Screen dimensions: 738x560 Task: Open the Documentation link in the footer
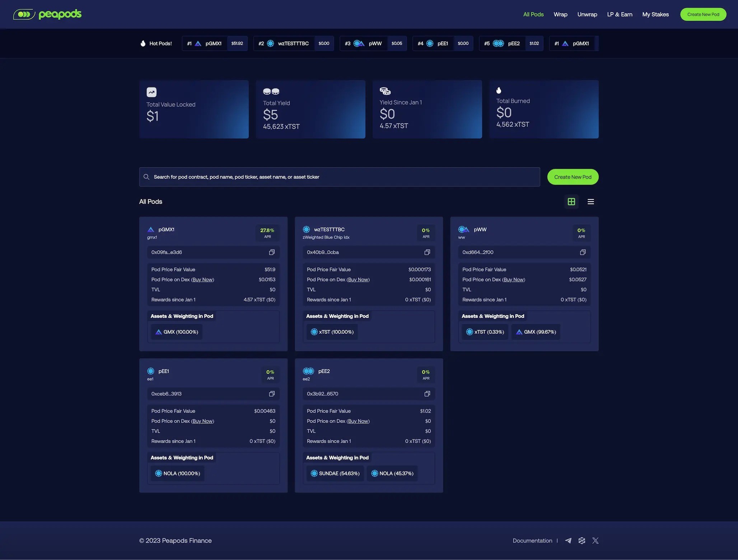(532, 541)
